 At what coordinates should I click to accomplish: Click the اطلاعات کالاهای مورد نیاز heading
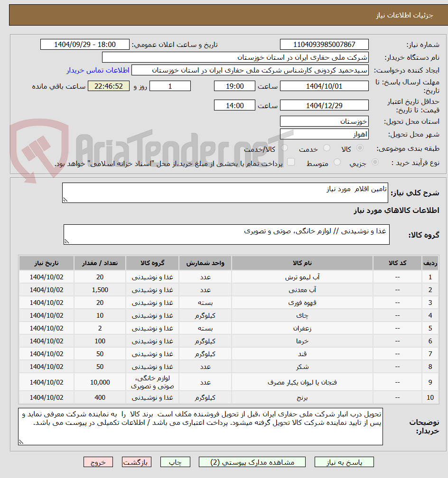[396, 211]
